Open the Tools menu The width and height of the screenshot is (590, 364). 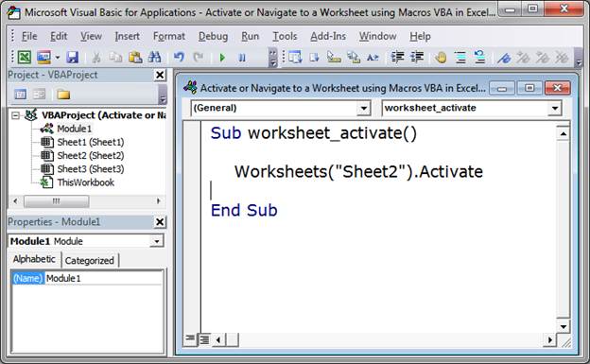pos(285,36)
